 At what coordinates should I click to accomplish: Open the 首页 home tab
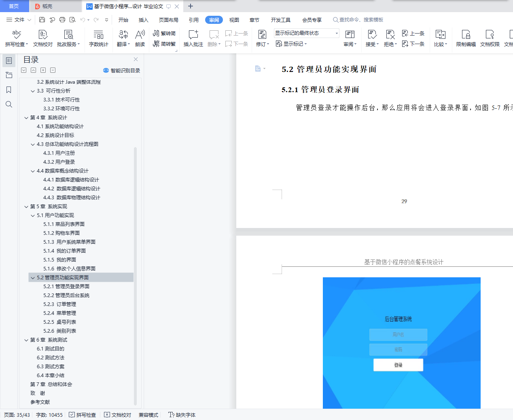[14, 6]
